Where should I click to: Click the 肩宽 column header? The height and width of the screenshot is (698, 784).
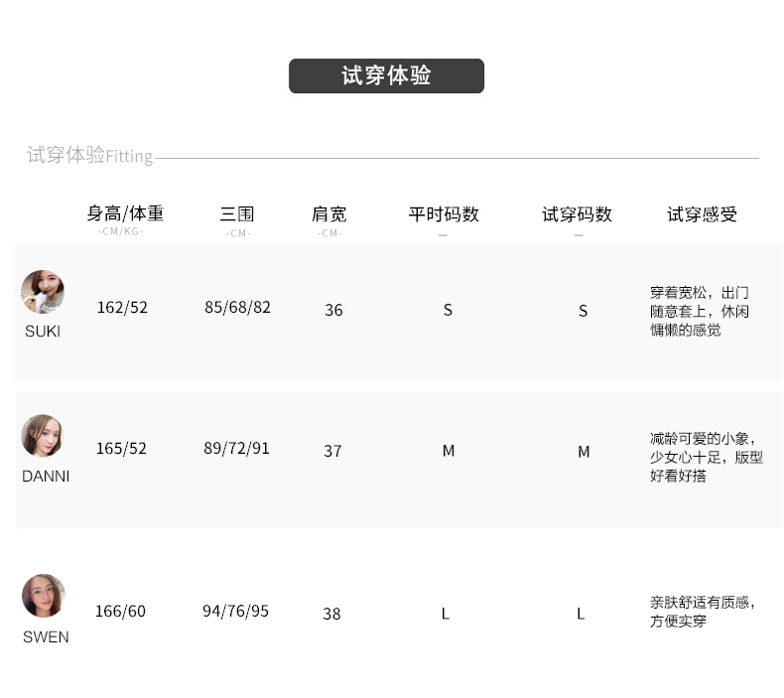click(329, 213)
